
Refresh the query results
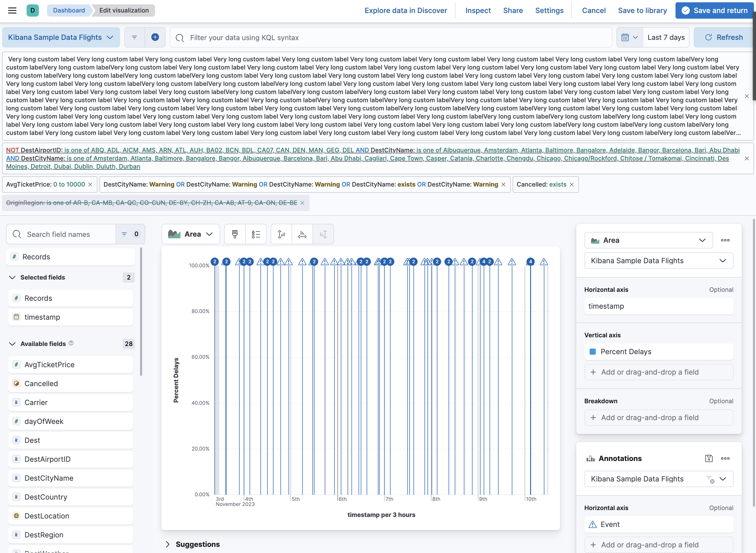(724, 37)
